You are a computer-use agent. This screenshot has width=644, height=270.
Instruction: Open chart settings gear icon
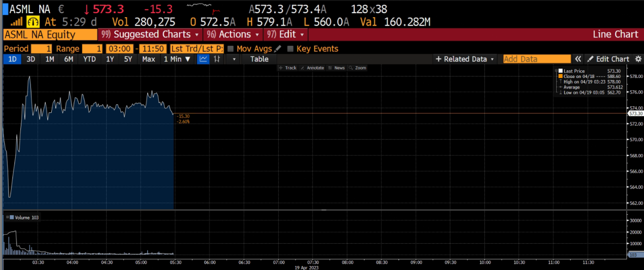pos(638,59)
